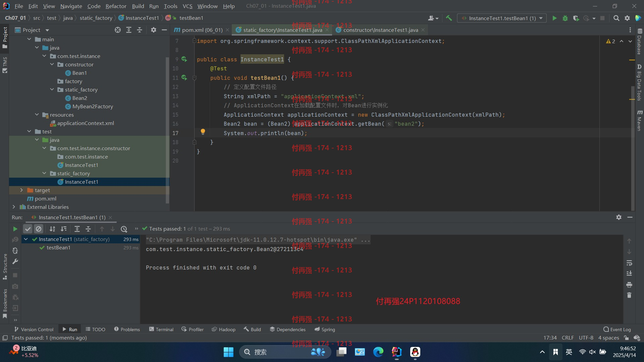The width and height of the screenshot is (644, 362).
Task: Toggle show passed tests button
Action: coord(28,229)
